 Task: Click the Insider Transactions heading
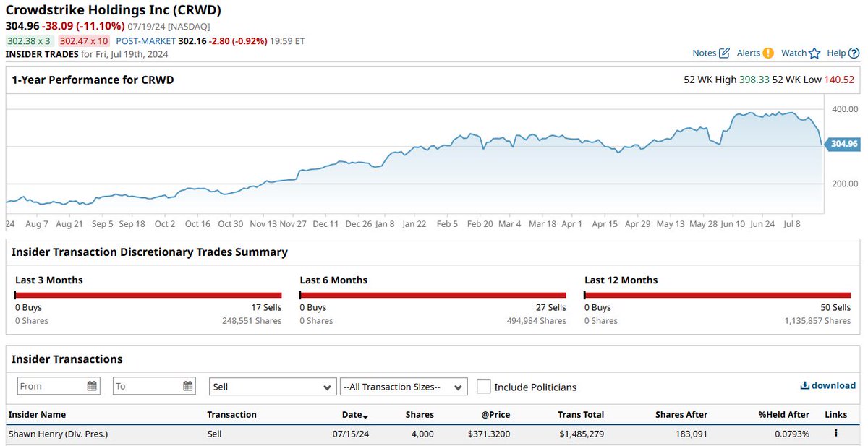67,359
